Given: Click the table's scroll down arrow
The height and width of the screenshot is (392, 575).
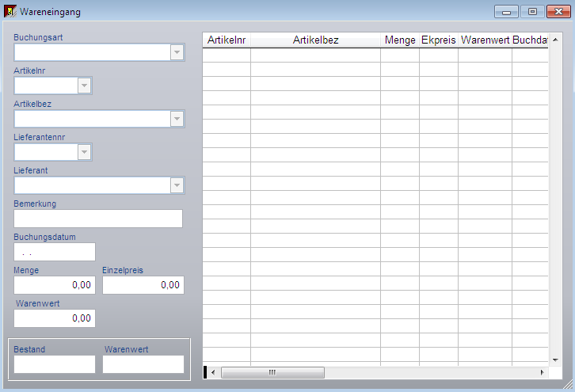Looking at the screenshot, I should [x=555, y=360].
